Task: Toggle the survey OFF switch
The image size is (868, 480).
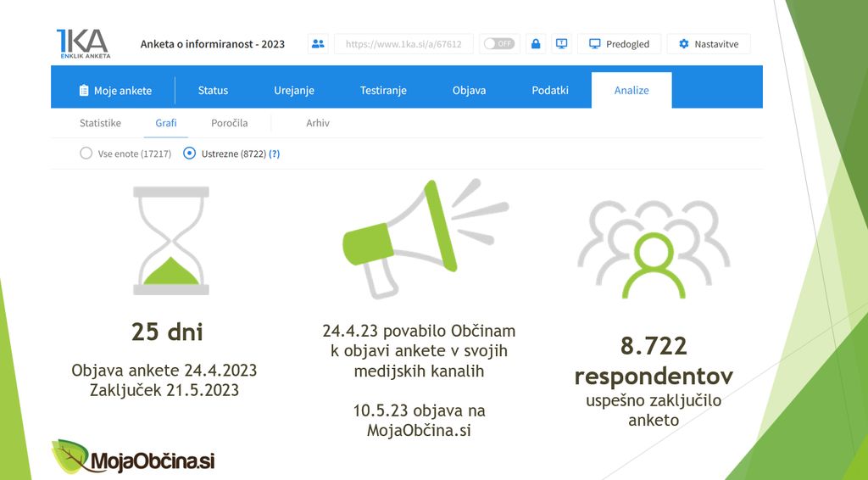Action: (498, 44)
